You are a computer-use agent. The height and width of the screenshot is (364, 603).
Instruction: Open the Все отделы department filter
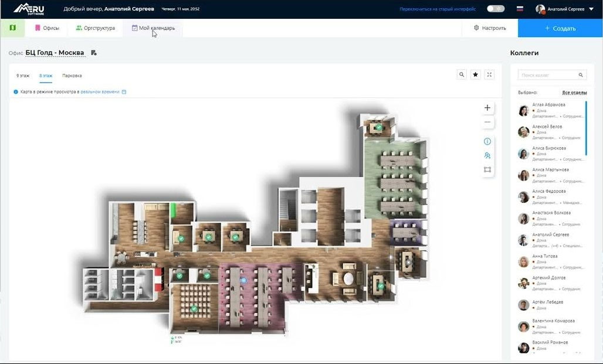click(x=574, y=93)
